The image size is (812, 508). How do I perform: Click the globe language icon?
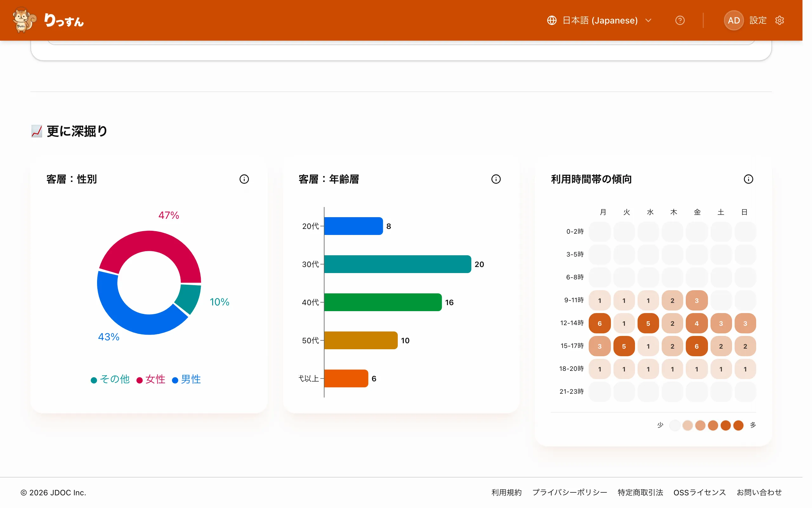pyautogui.click(x=552, y=21)
